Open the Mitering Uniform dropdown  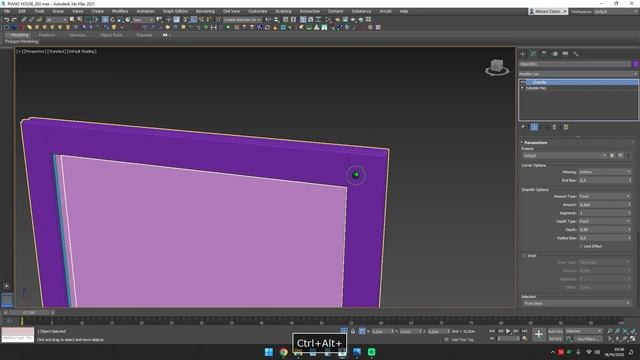pyautogui.click(x=604, y=172)
